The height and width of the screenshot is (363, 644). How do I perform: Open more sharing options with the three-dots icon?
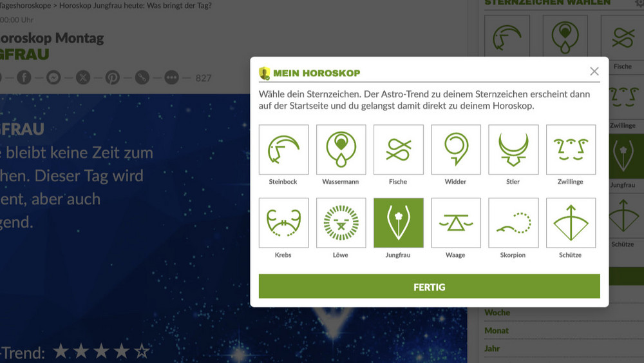[x=171, y=78]
